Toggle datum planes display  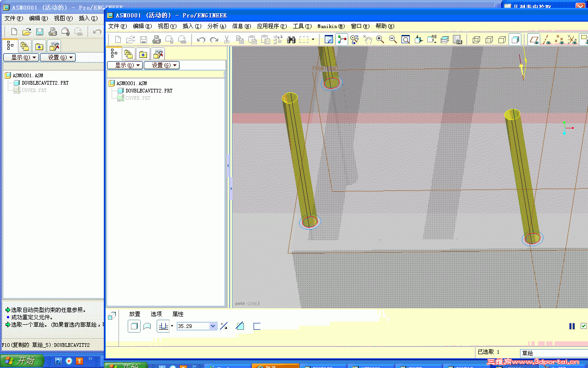pyautogui.click(x=533, y=40)
